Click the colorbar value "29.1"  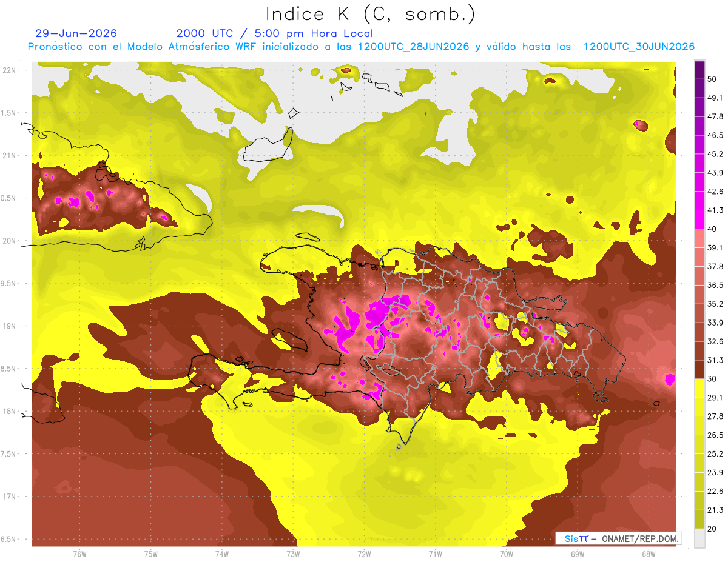715,398
